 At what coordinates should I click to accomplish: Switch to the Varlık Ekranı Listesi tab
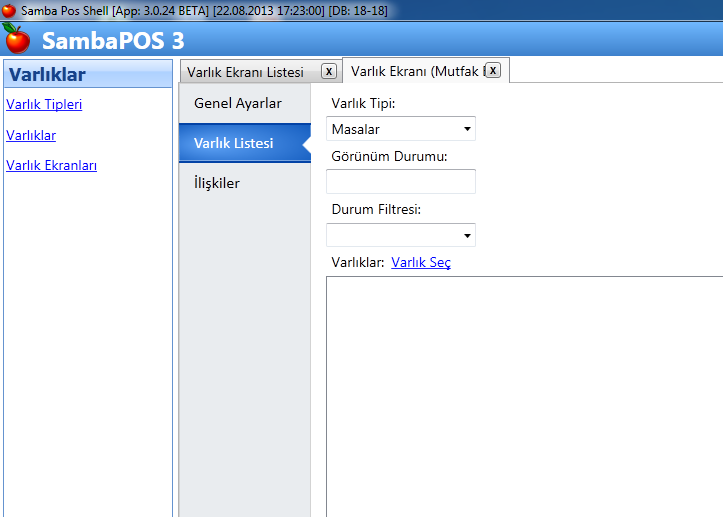pyautogui.click(x=245, y=72)
